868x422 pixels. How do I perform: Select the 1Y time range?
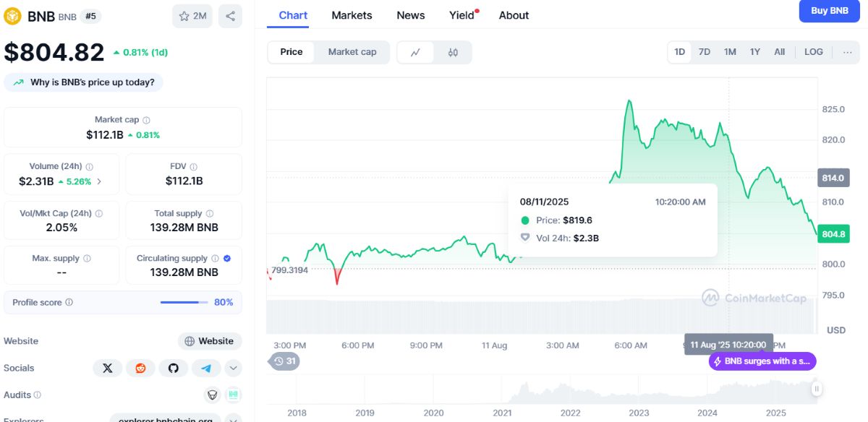(x=755, y=52)
